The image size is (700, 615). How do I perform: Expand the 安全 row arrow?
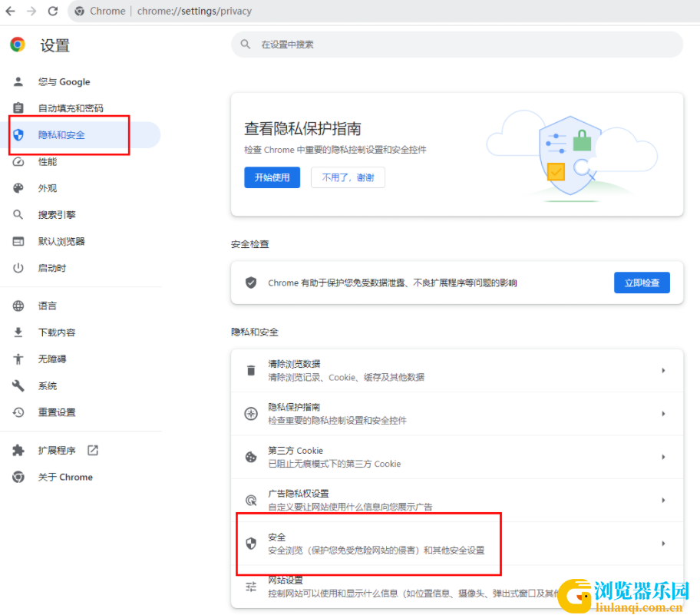click(x=663, y=544)
